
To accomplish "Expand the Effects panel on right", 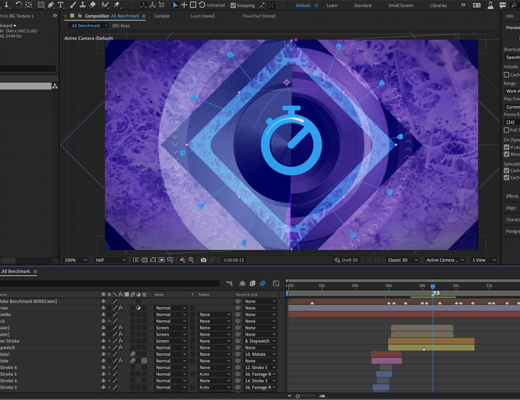I will [512, 196].
